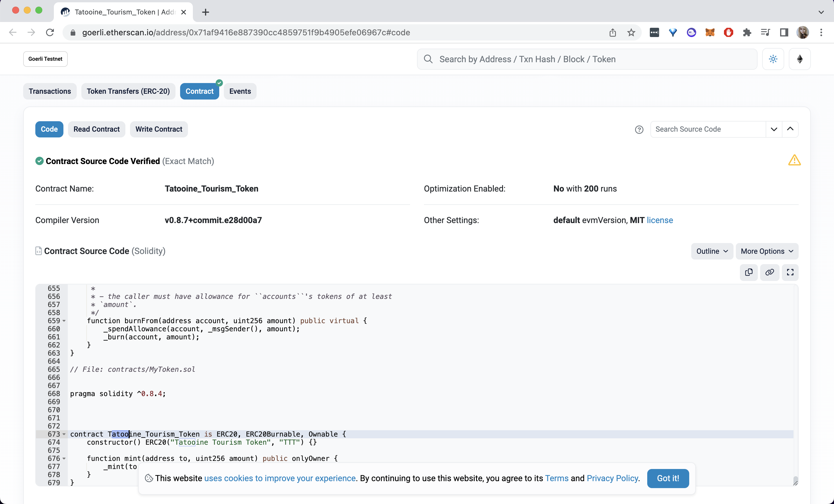This screenshot has height=504, width=834.
Task: Open the MetaMask fox extension
Action: pos(710,32)
